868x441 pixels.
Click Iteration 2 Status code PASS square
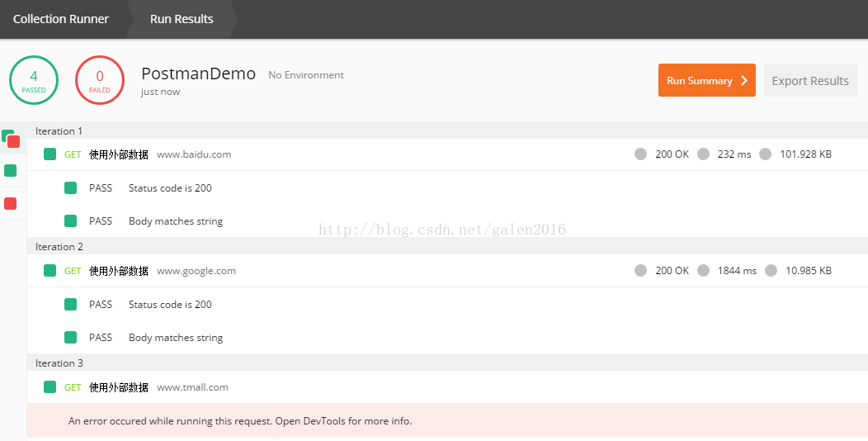tap(70, 304)
